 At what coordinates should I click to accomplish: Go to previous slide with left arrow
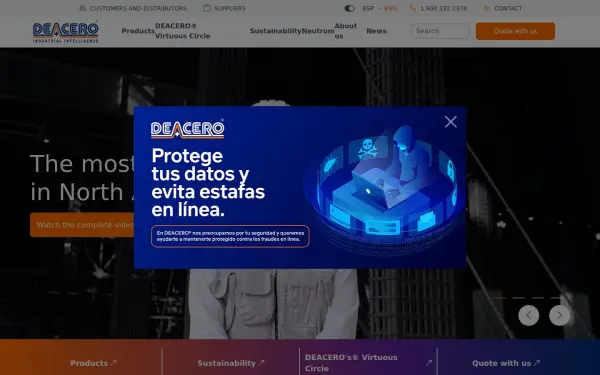528,315
